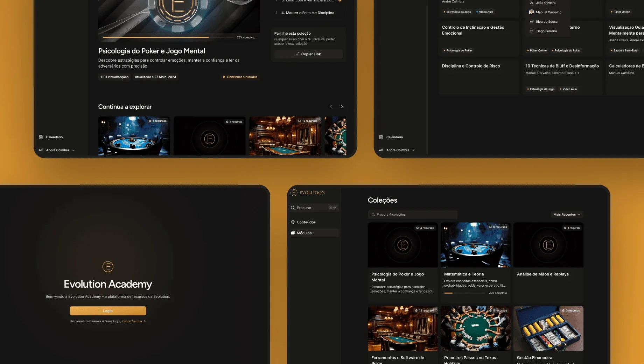Click Calendário icon in the collection detail window
Screen dimensions: 644x364
(41, 137)
